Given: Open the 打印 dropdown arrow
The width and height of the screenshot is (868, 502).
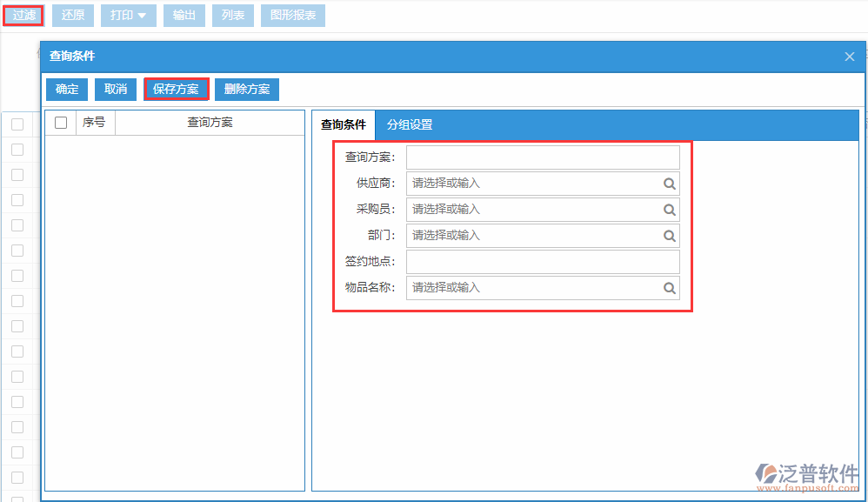Looking at the screenshot, I should click(144, 15).
